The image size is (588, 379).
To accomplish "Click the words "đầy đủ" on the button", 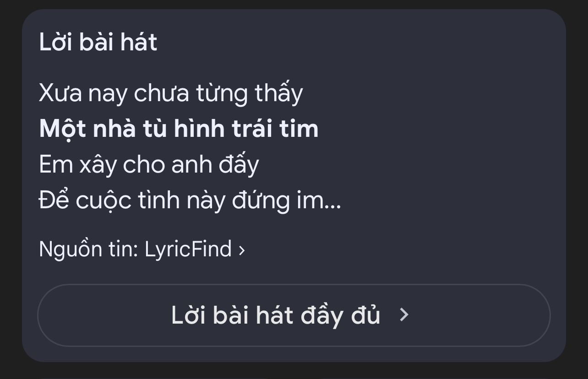I will 340,315.
